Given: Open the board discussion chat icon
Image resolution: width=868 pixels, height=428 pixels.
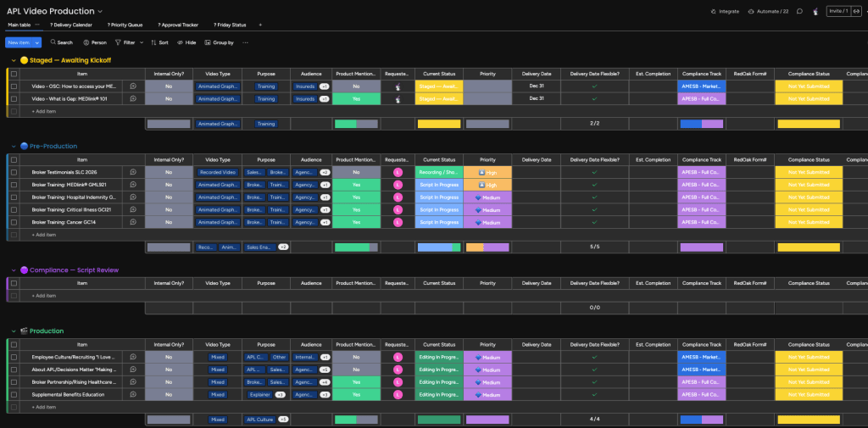Looking at the screenshot, I should click(799, 11).
